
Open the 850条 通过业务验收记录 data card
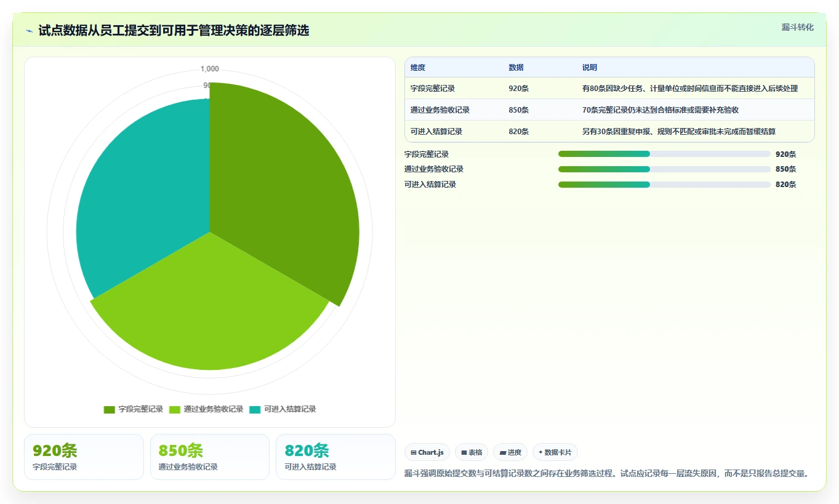pyautogui.click(x=210, y=457)
